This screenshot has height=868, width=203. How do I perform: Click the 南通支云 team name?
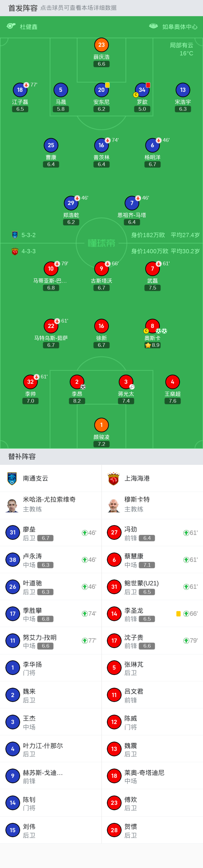[x=36, y=478]
